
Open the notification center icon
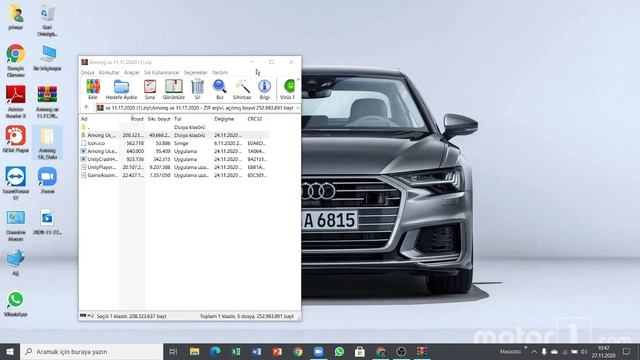point(627,351)
